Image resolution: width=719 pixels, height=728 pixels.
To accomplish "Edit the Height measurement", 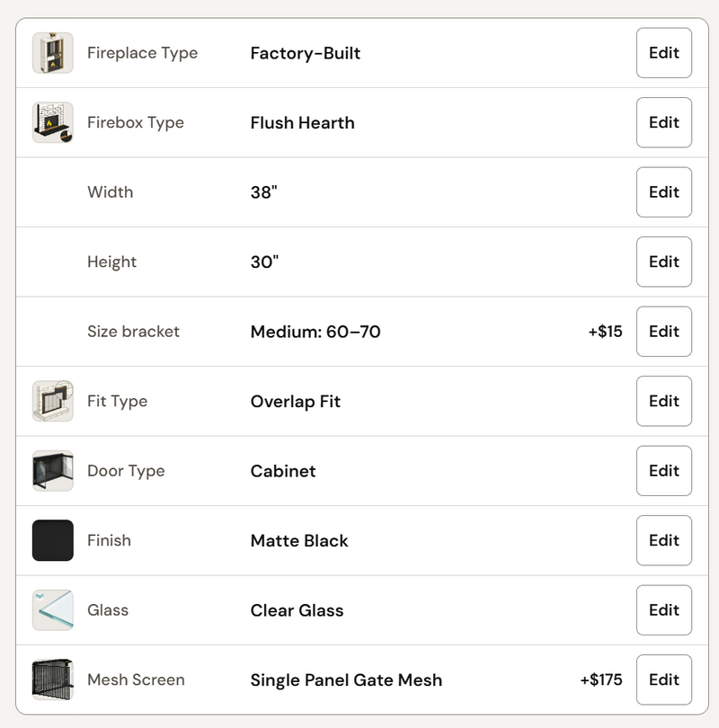I will click(x=664, y=262).
